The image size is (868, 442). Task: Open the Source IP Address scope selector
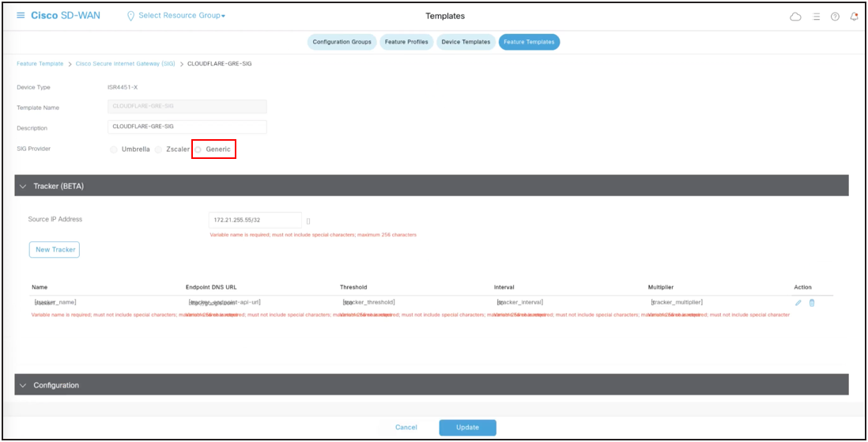308,221
